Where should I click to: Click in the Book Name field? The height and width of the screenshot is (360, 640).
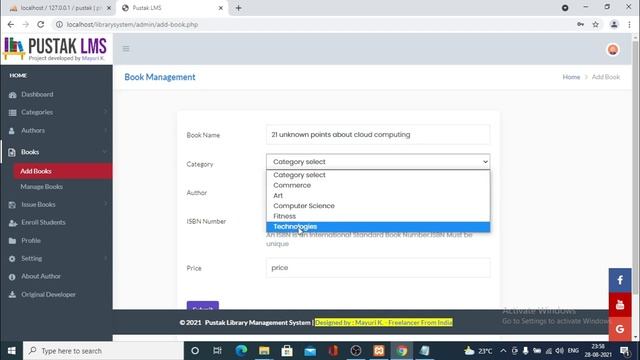tap(378, 135)
